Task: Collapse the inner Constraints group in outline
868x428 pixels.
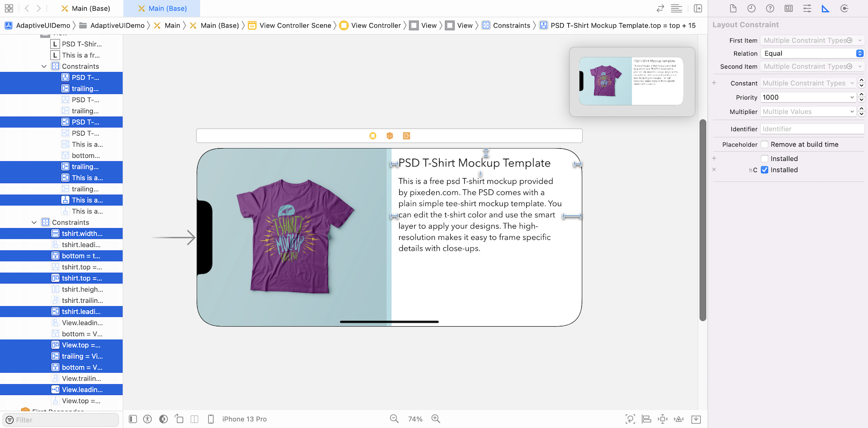Action: 44,66
